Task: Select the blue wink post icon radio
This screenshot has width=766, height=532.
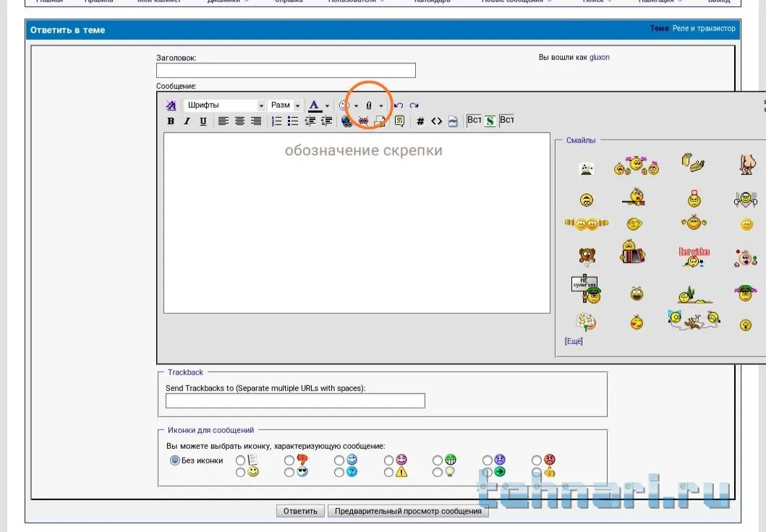Action: [x=339, y=460]
